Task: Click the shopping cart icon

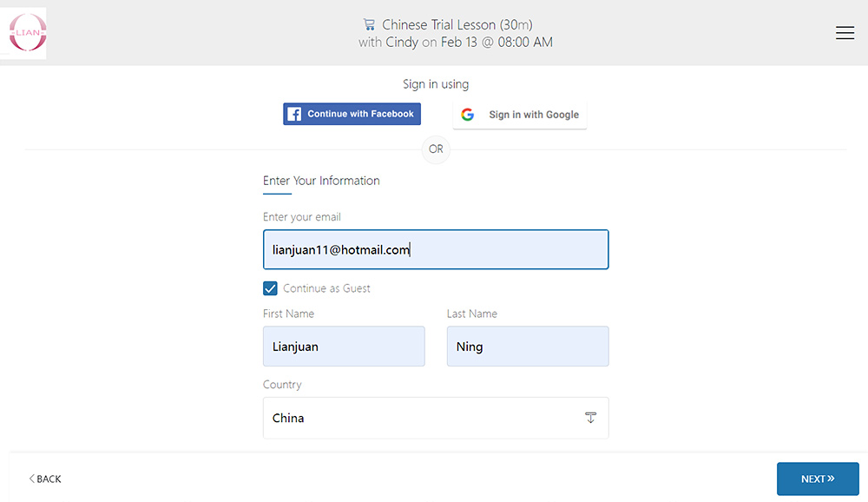Action: point(369,24)
